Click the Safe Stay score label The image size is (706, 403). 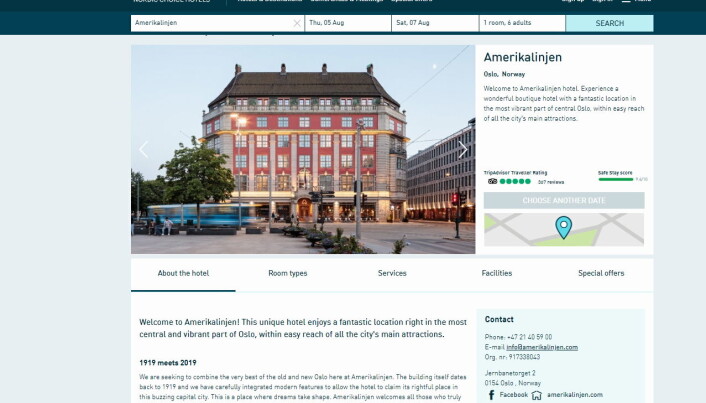[x=615, y=173]
